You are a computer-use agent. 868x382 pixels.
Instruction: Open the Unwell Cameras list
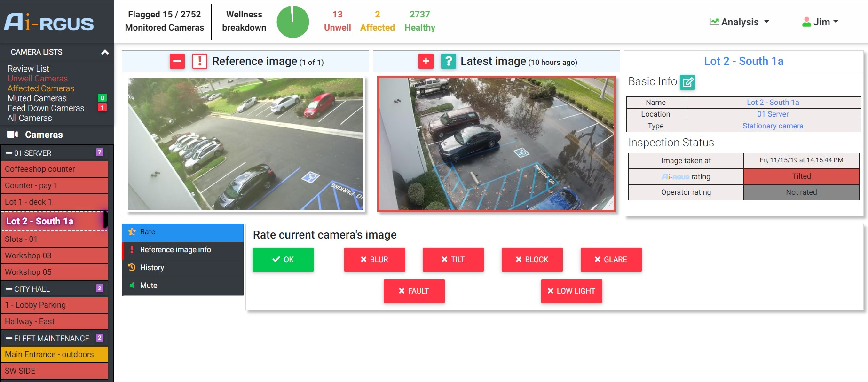pos(38,79)
